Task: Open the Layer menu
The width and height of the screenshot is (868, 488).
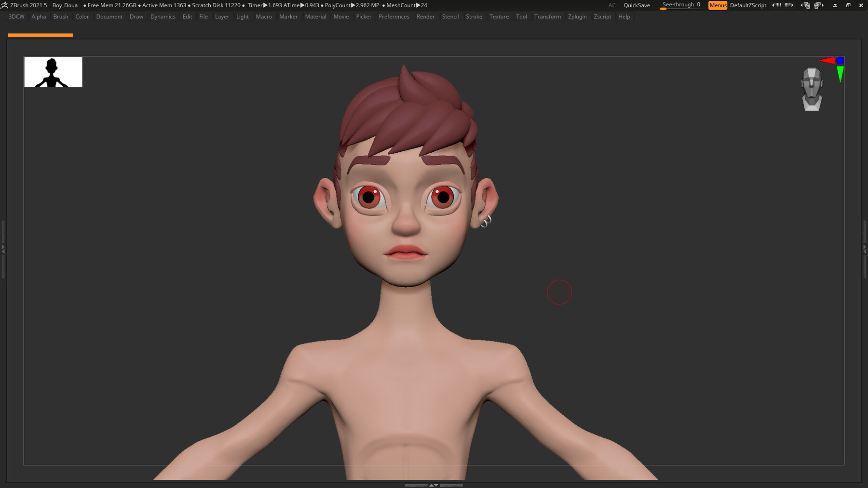Action: tap(222, 17)
